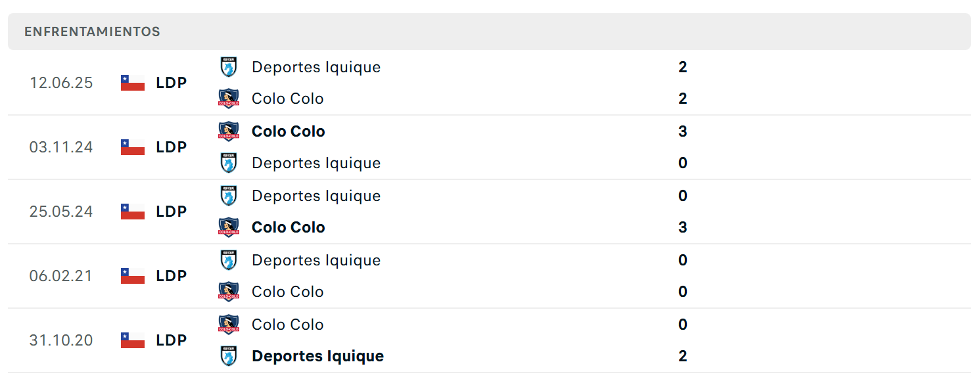This screenshot has height=383, width=980.
Task: Select bold Colo Colo name in 03.11.24 match
Action: 289,131
